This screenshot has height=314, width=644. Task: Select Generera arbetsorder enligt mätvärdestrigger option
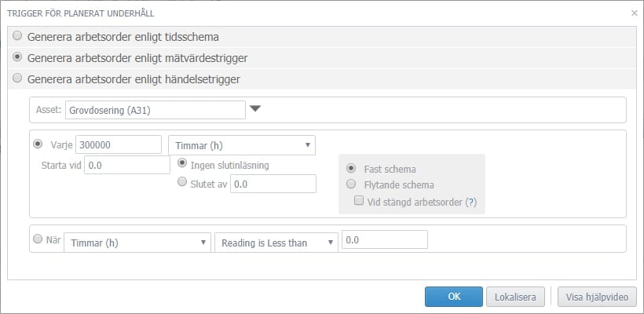point(17,57)
